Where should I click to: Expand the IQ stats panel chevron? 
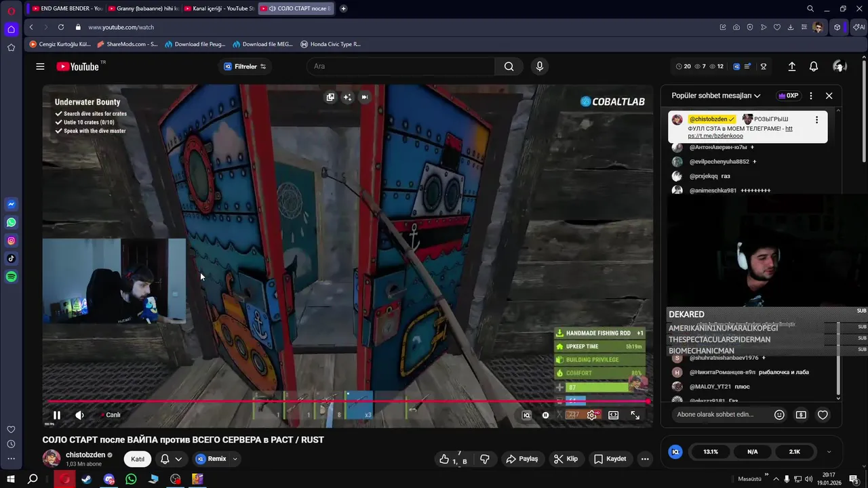(829, 451)
